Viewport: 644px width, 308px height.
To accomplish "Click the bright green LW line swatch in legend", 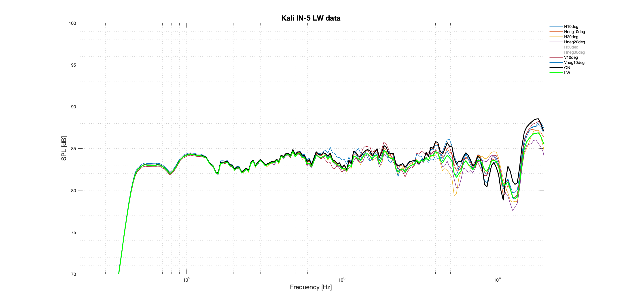I will [x=556, y=73].
